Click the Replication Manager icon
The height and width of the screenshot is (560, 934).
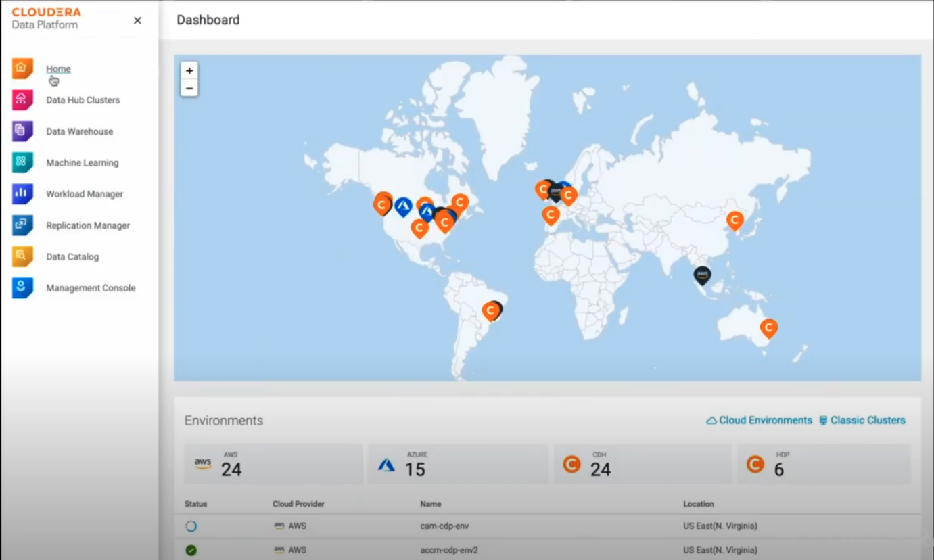22,225
